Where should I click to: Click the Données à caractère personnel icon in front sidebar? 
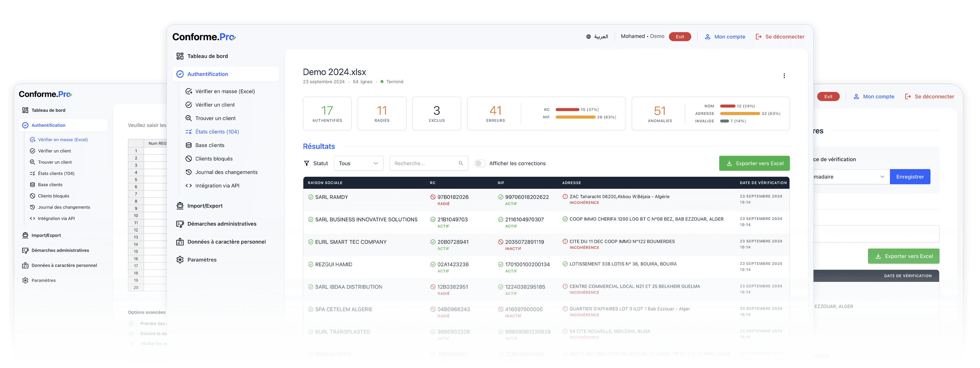coord(180,242)
